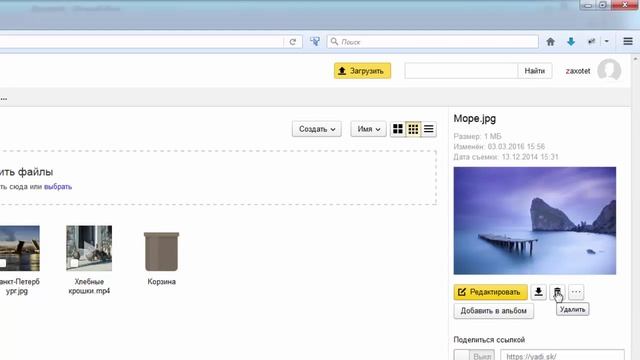Select the Санкт-Петербург.jpg thumbnail
Screen dimensions: 640x360
point(20,248)
